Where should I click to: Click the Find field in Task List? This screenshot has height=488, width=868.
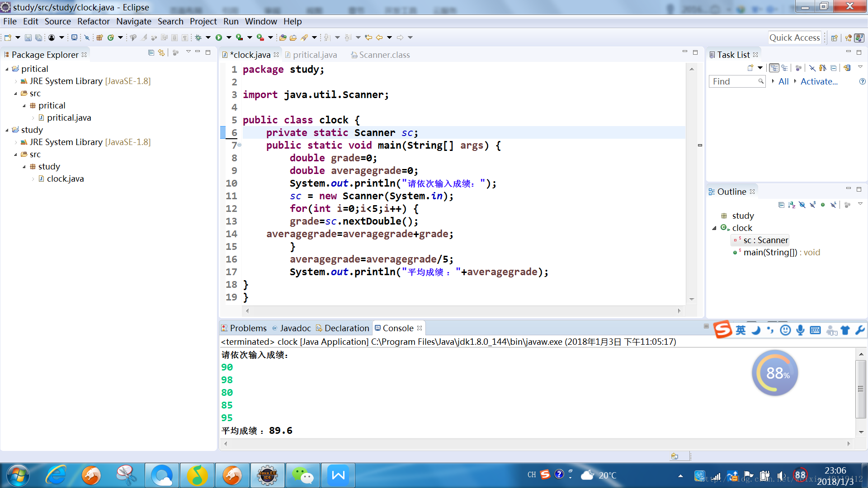click(x=733, y=81)
